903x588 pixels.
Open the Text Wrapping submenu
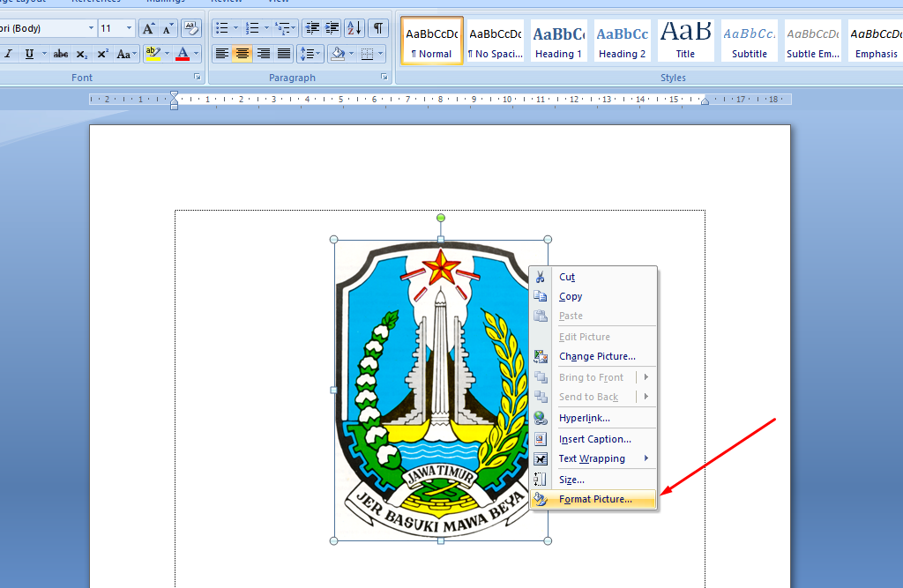click(593, 458)
